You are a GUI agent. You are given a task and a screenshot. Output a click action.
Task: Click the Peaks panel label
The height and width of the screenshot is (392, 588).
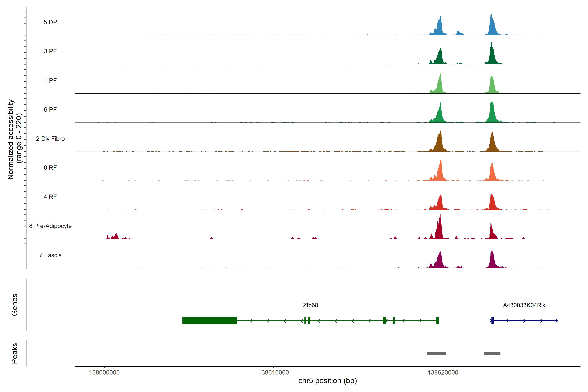[15, 353]
